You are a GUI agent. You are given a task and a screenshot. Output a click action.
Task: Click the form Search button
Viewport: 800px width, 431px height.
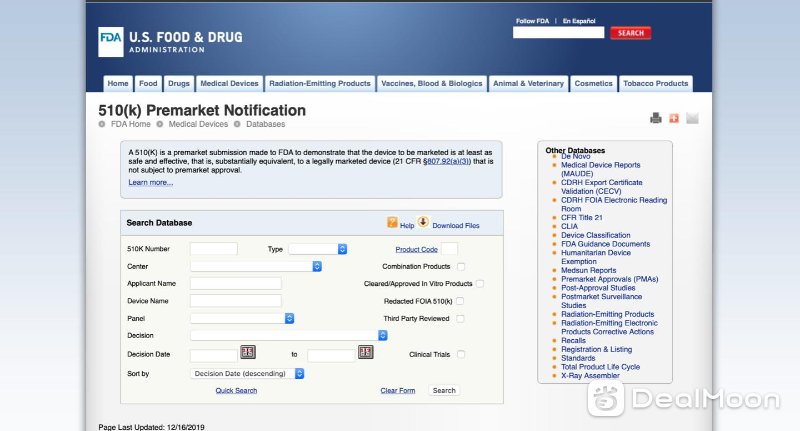444,390
